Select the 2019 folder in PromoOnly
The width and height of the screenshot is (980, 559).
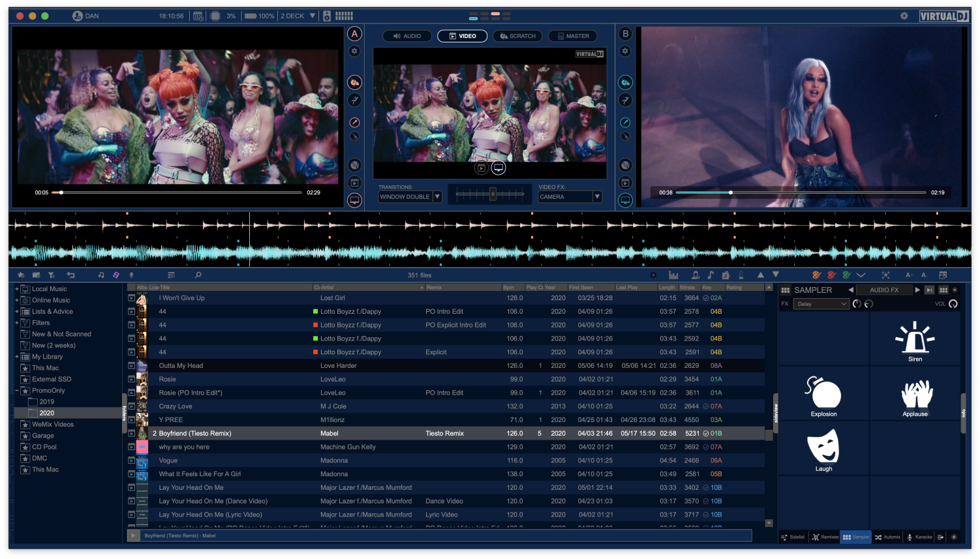pyautogui.click(x=47, y=402)
